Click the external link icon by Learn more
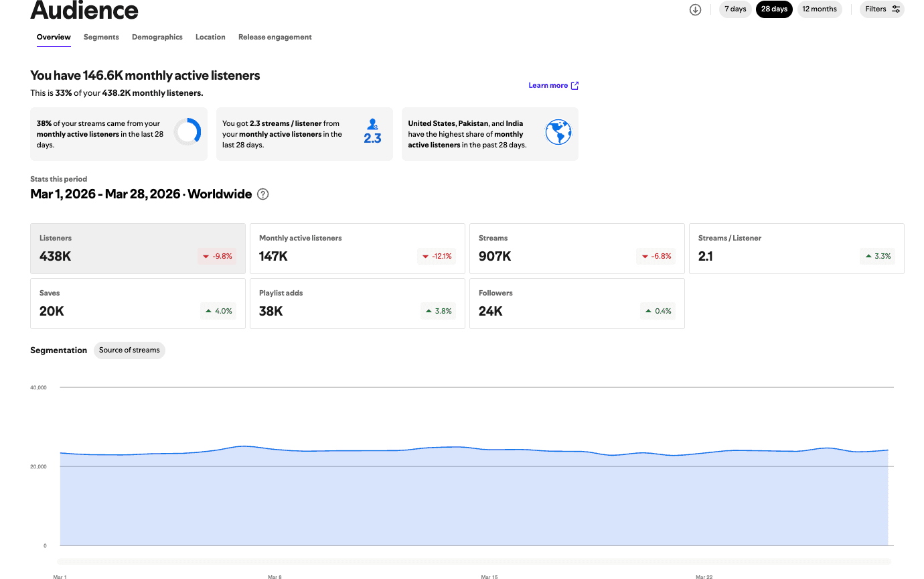The image size is (924, 579). 574,86
